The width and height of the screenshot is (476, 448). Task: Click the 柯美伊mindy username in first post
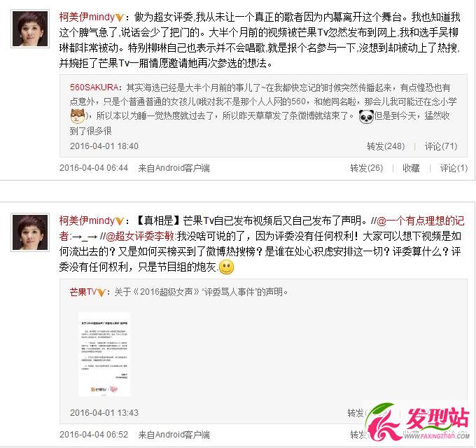point(87,17)
